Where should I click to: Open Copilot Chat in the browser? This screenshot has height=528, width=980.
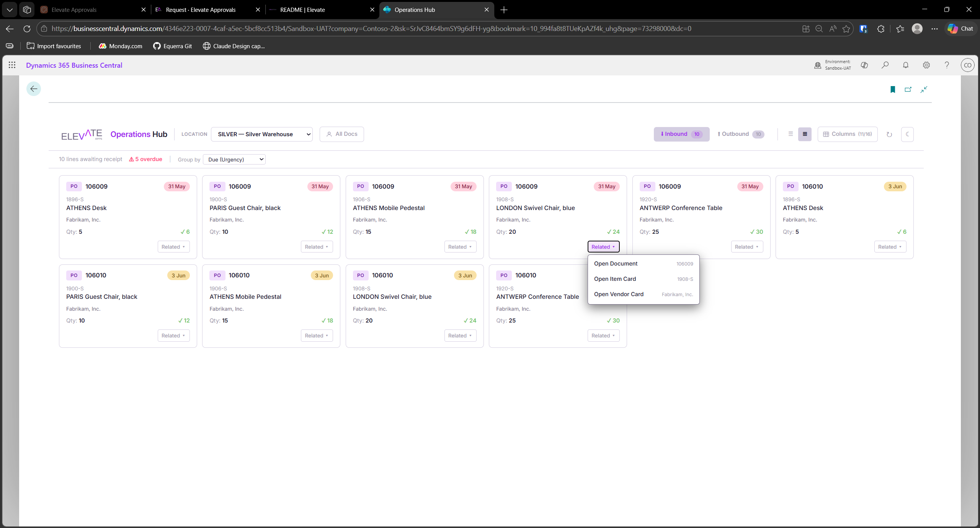coord(960,29)
